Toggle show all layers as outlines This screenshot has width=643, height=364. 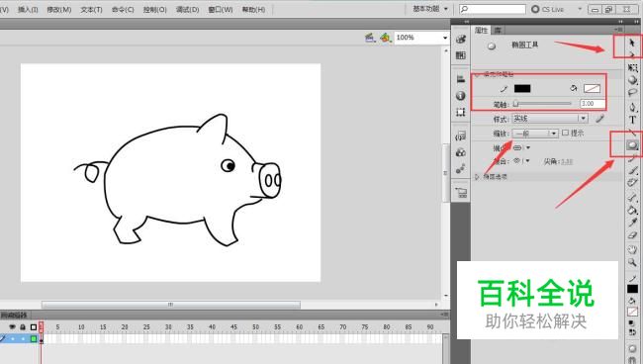(x=34, y=327)
